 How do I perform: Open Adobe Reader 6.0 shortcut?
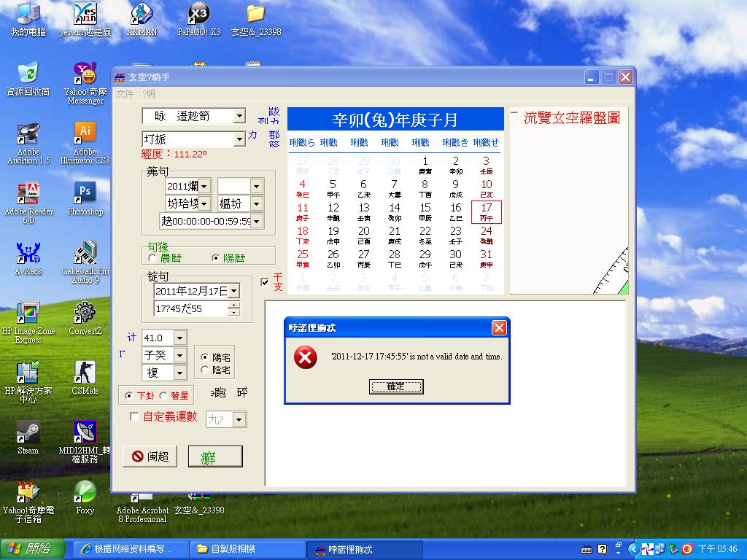[x=28, y=203]
